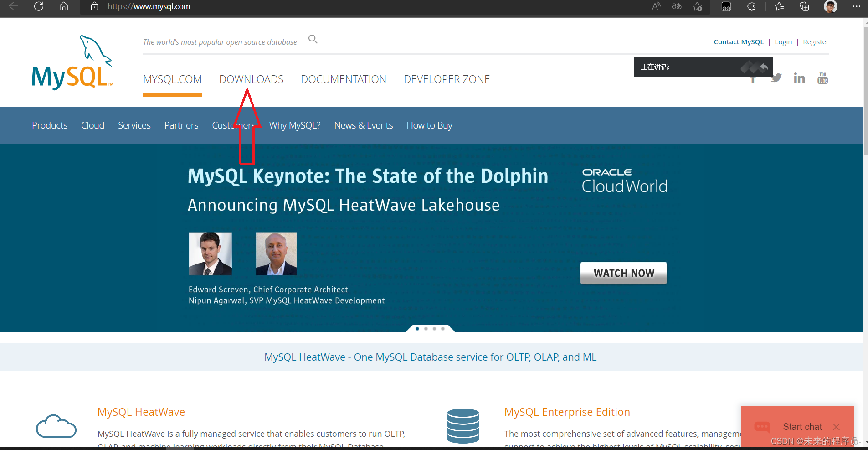Select the fourth carousel slide dot

pyautogui.click(x=443, y=329)
